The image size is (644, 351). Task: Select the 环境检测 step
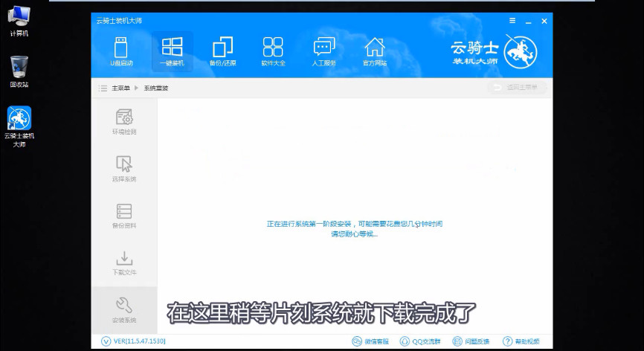coord(124,121)
